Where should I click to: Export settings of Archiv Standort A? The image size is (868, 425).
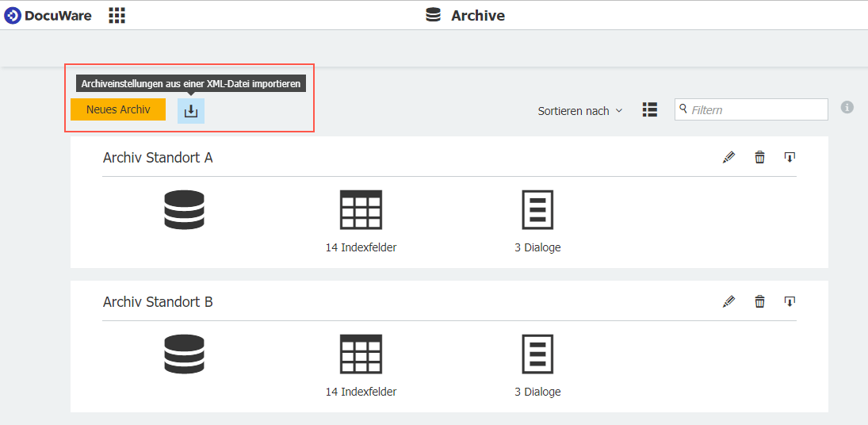tap(790, 157)
